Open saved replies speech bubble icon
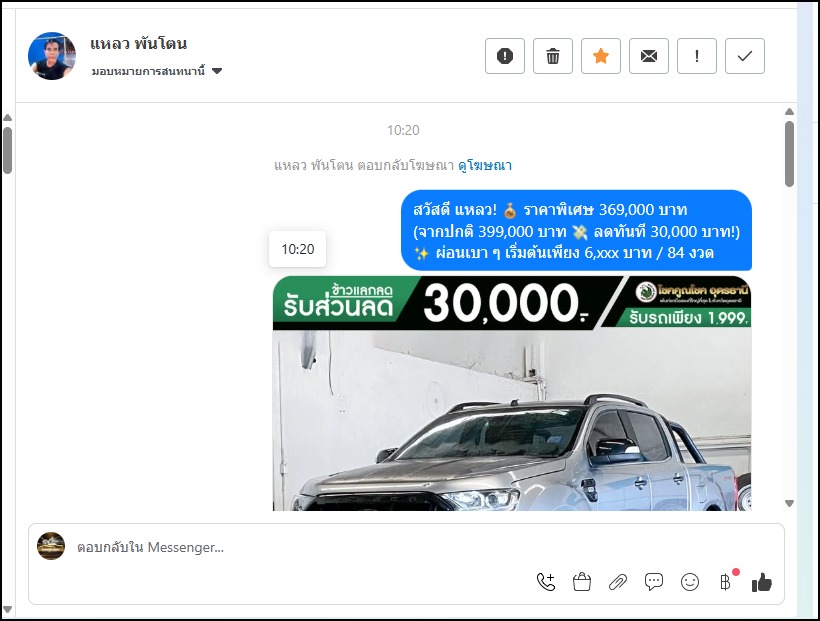Viewport: 820px width, 621px height. coord(654,582)
